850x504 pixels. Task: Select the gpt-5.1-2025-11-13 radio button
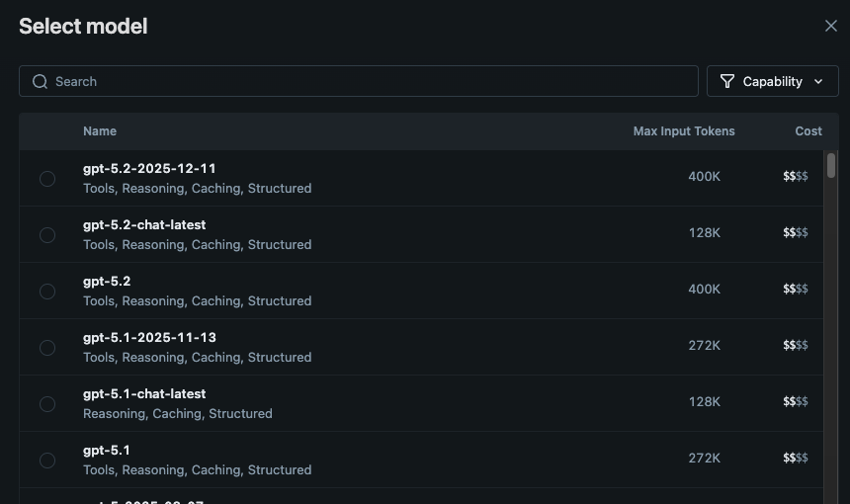pos(47,348)
